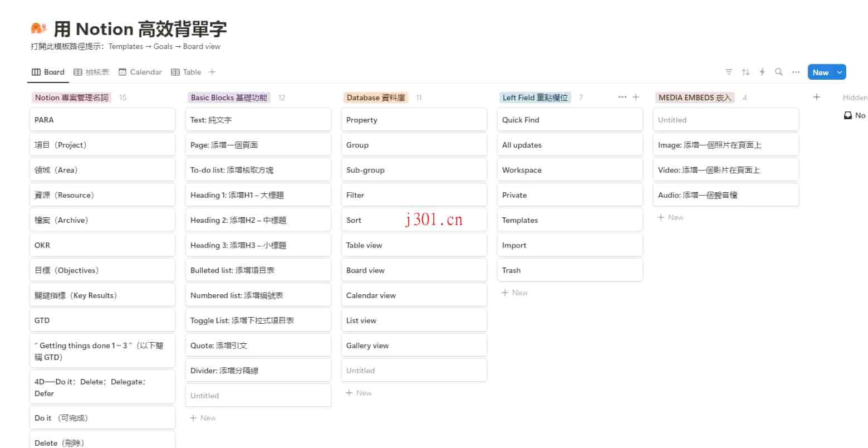
Task: Open the OKR card
Action: (x=102, y=245)
